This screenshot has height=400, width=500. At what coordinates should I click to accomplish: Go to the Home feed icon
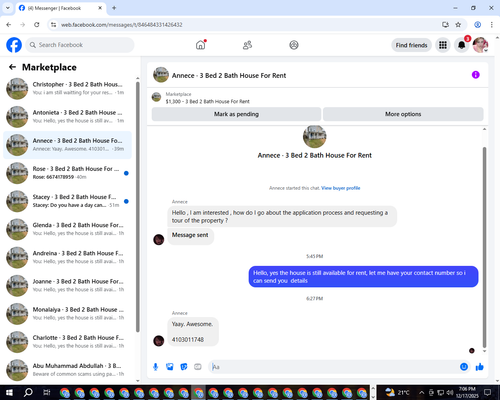point(201,45)
